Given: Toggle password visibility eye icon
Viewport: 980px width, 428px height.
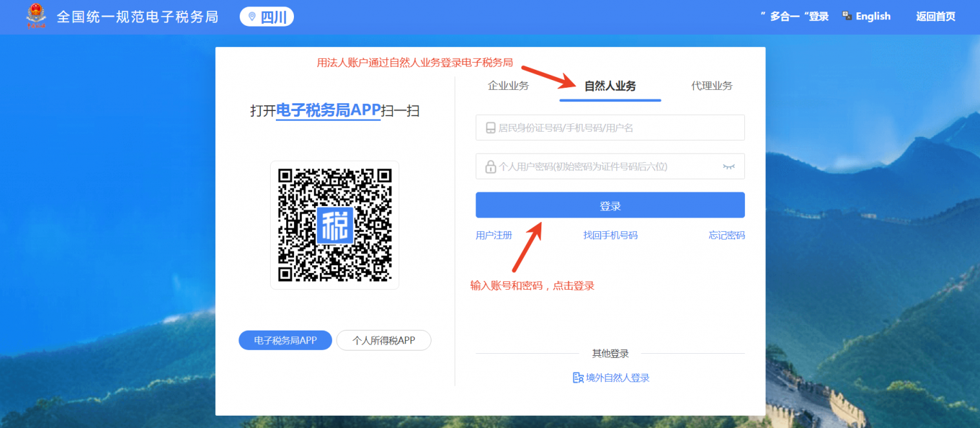Looking at the screenshot, I should point(729,167).
